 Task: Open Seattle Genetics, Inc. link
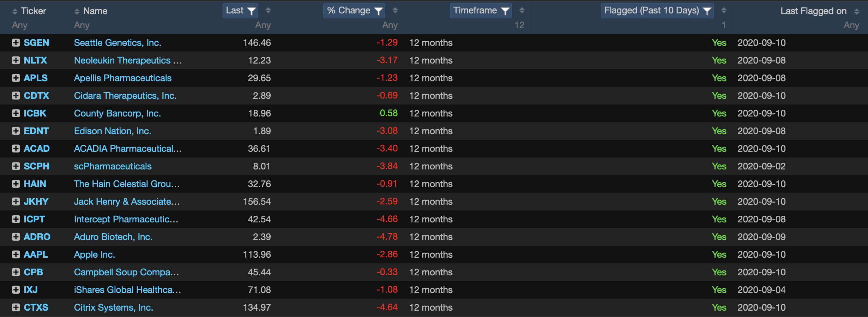(117, 43)
